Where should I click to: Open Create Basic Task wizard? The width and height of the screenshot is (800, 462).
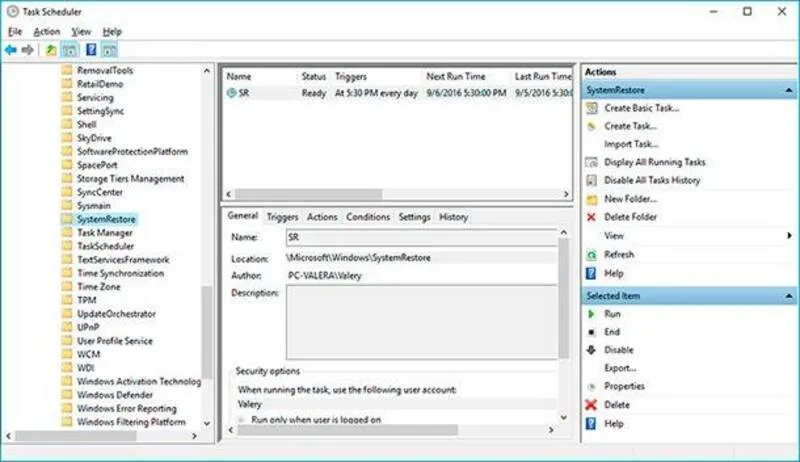[x=642, y=108]
